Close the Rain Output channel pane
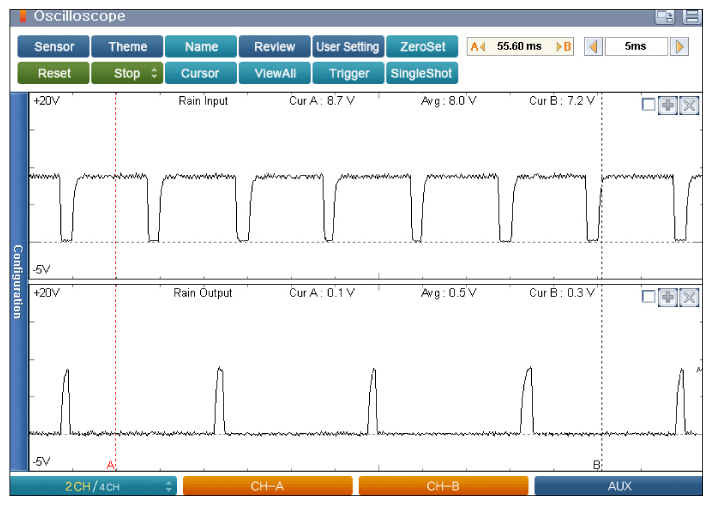The width and height of the screenshot is (712, 505). [x=689, y=297]
